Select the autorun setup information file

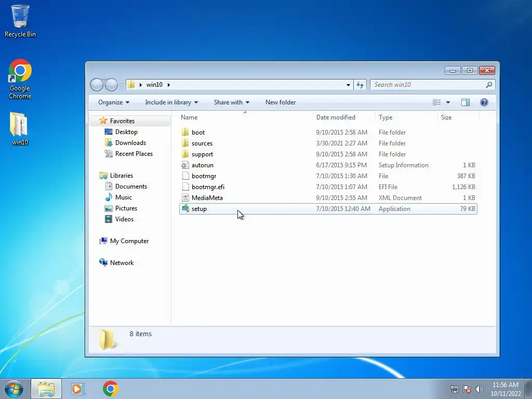[x=328, y=165]
